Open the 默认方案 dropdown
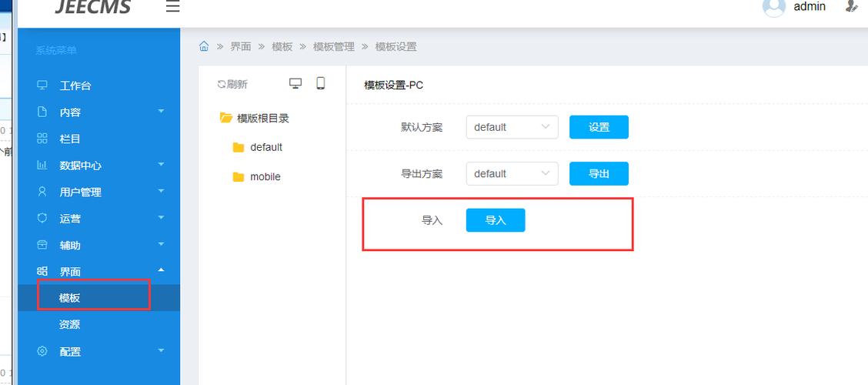Screen dimensions: 868x385 coord(512,127)
